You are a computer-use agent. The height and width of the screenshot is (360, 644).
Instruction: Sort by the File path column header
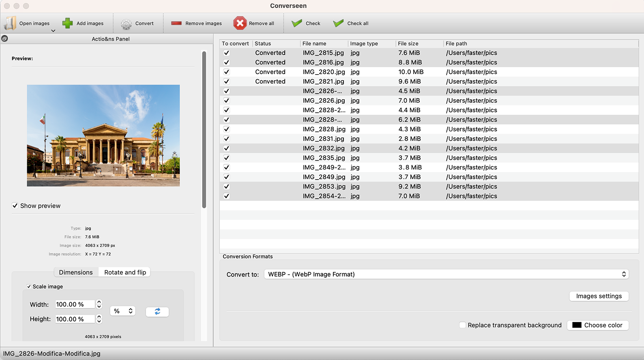click(x=541, y=43)
